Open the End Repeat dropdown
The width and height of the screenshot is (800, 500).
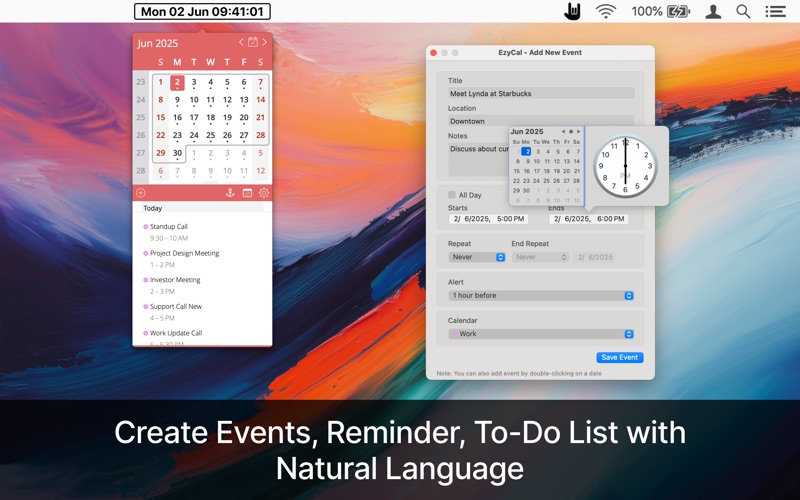pos(540,257)
